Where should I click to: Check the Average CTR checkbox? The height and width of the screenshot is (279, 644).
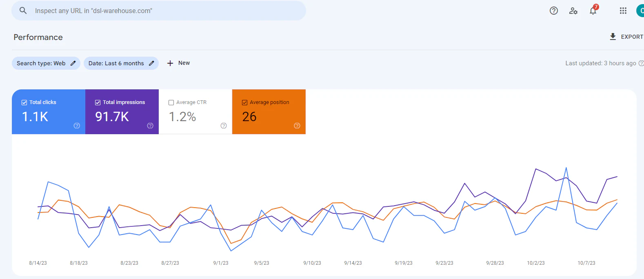(x=171, y=102)
